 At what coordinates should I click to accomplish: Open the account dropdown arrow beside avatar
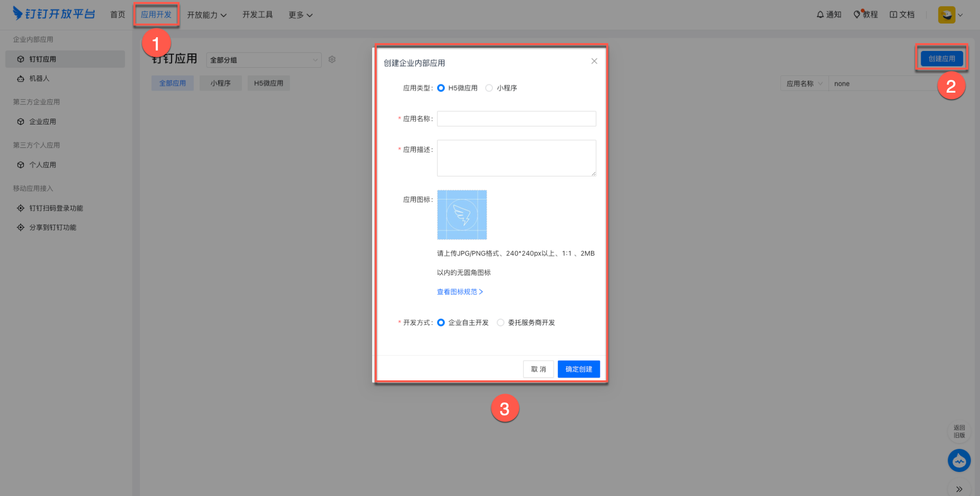(x=960, y=15)
